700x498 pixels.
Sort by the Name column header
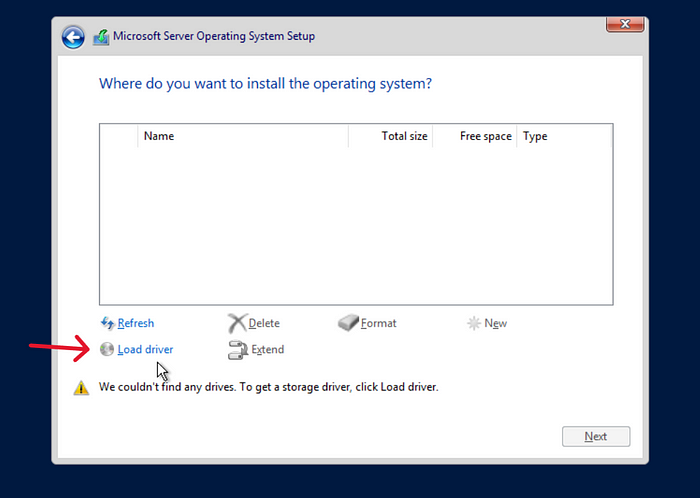coord(243,136)
